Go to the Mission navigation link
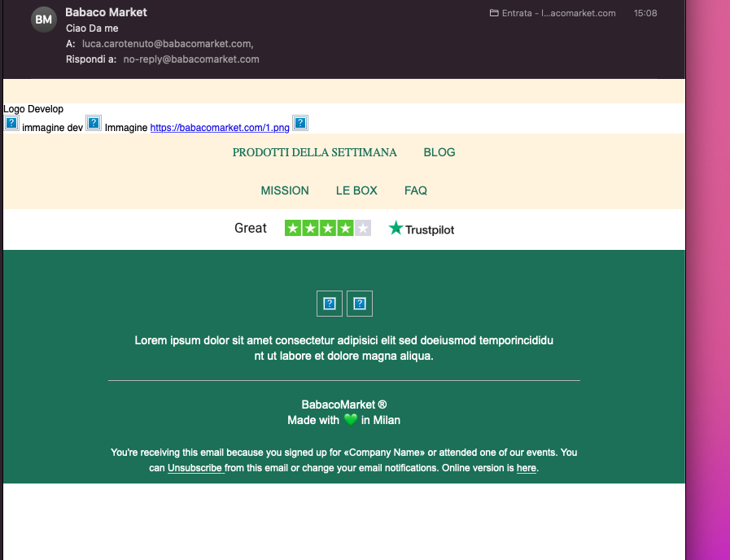Screen dimensions: 730x560 click(285, 190)
